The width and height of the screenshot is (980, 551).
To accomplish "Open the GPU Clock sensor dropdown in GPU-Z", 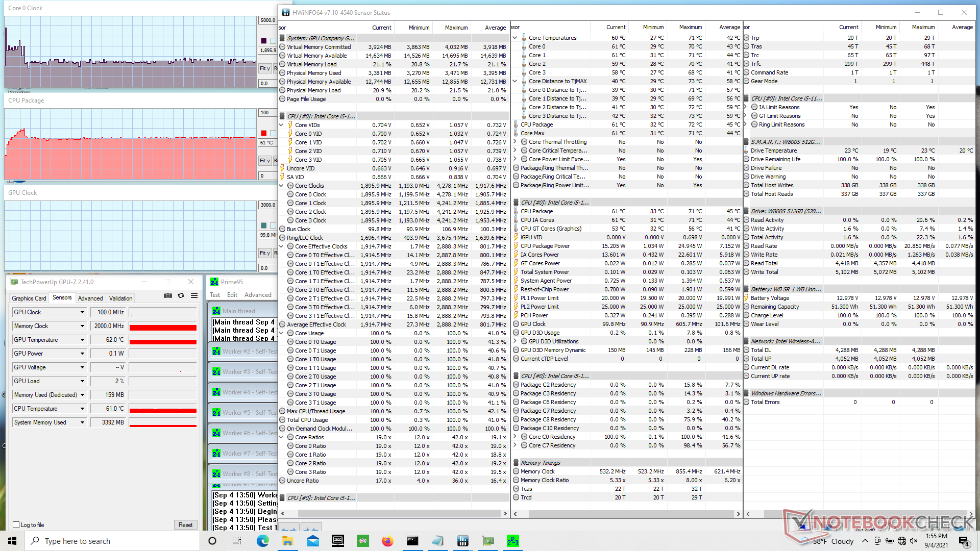I will (x=82, y=312).
